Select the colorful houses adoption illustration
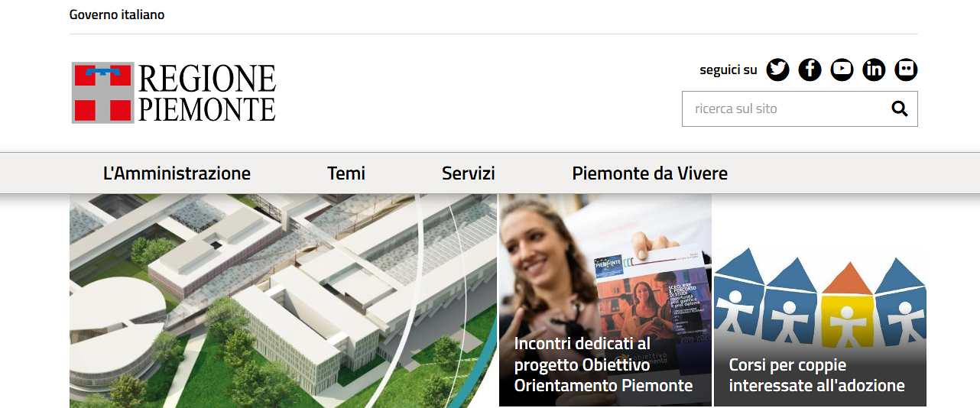The height and width of the screenshot is (408, 980). click(x=820, y=302)
